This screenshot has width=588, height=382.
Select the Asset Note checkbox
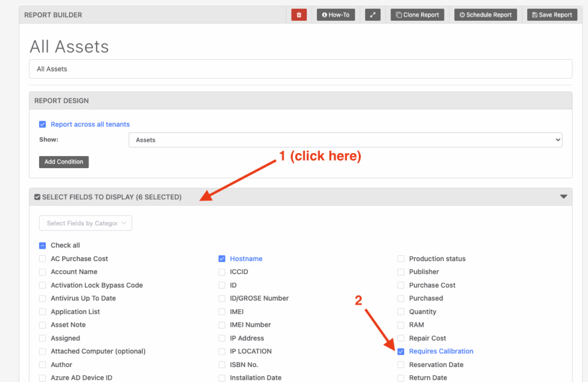(42, 325)
